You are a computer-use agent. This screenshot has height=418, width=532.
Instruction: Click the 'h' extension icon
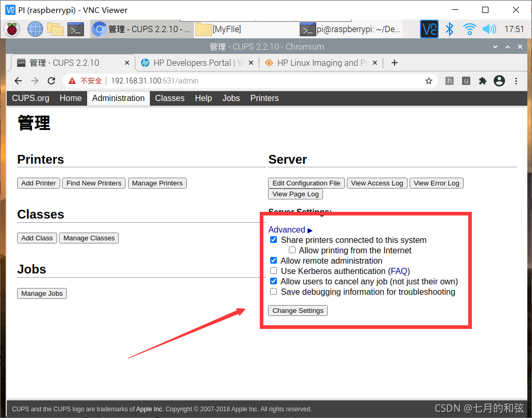(449, 81)
